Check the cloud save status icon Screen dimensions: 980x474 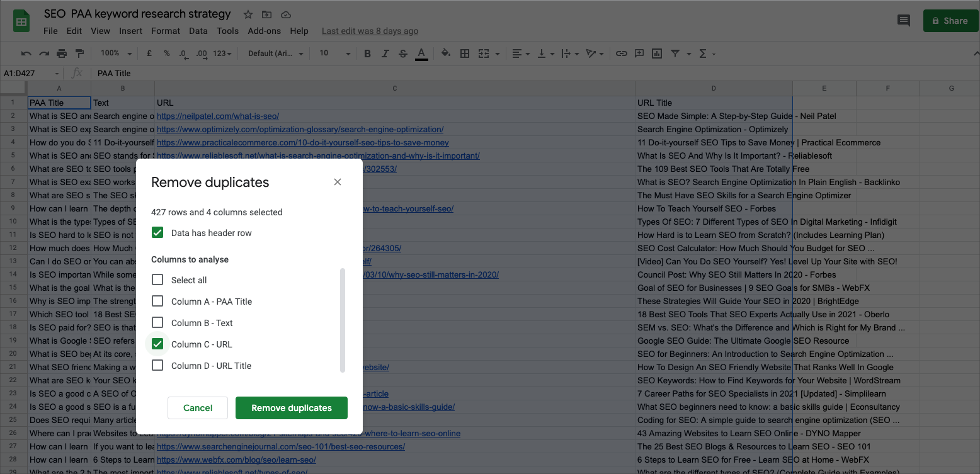point(286,14)
